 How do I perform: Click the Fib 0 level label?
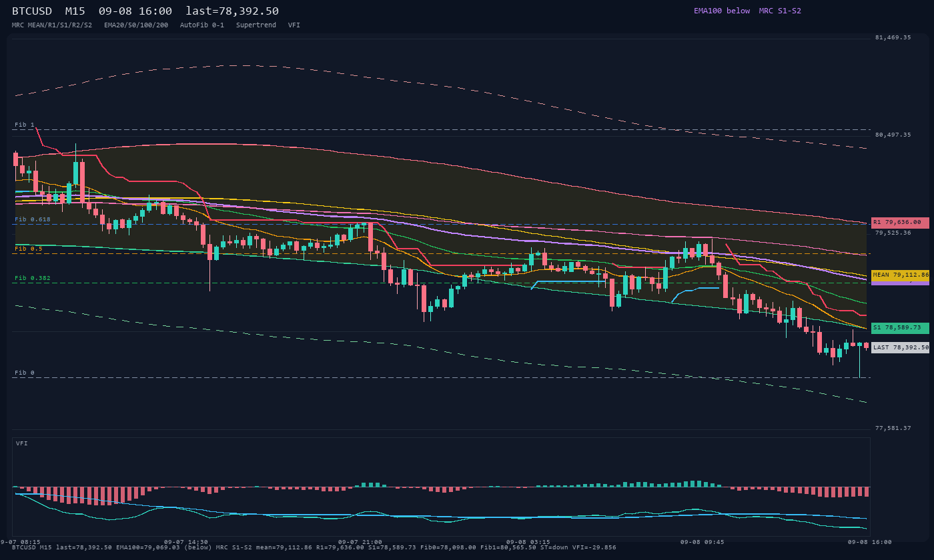tap(25, 373)
